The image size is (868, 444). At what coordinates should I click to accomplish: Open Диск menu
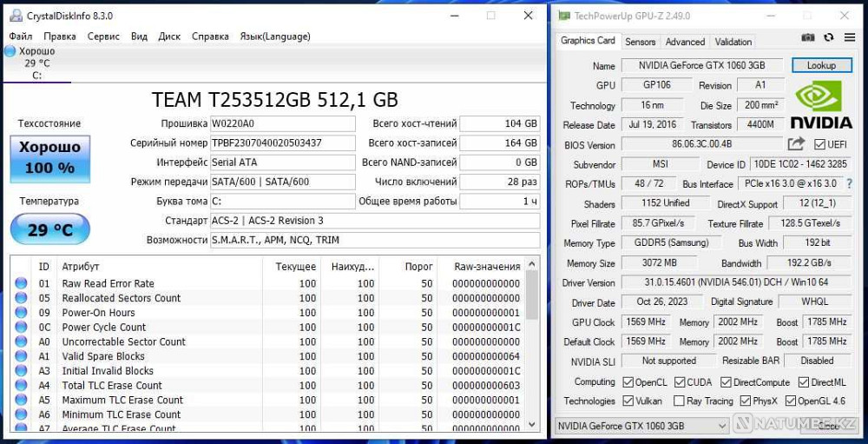click(169, 36)
